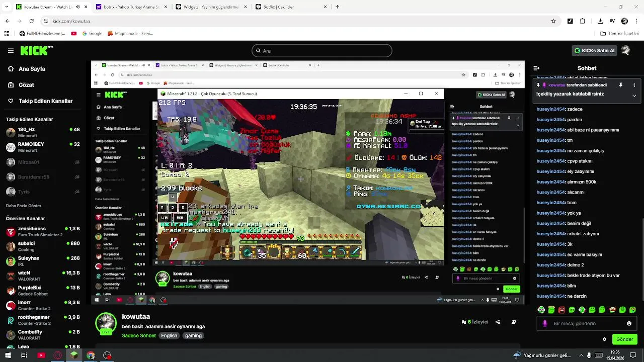Open the Sadece Sohbet category link

click(x=139, y=336)
